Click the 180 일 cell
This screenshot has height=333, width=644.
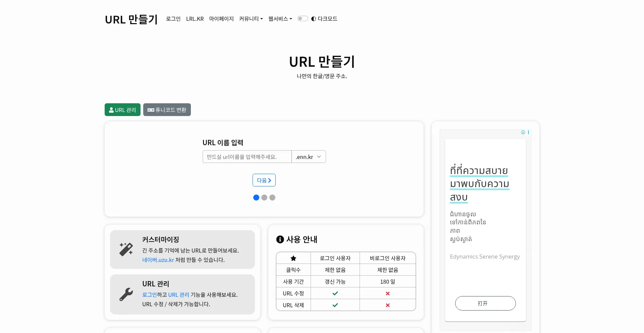coord(388,282)
